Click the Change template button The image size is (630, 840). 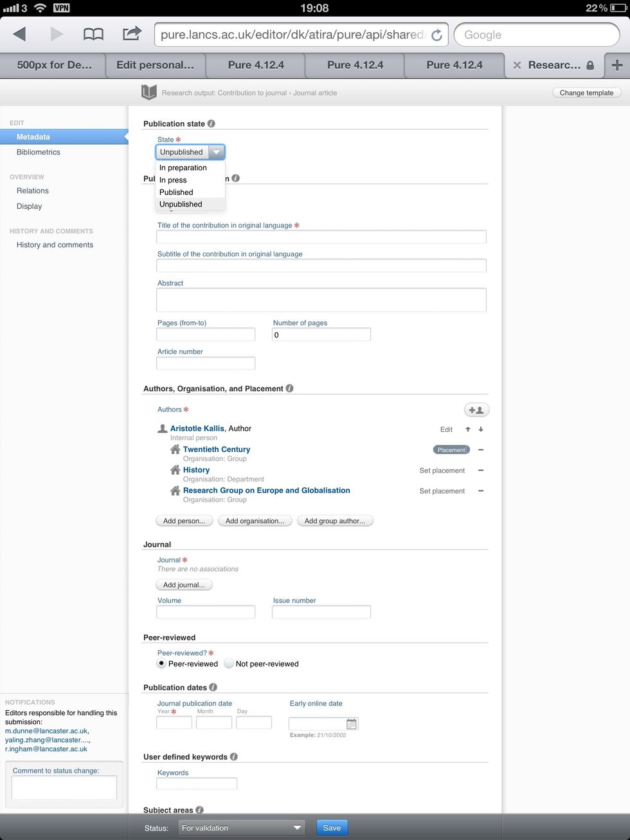coord(585,93)
